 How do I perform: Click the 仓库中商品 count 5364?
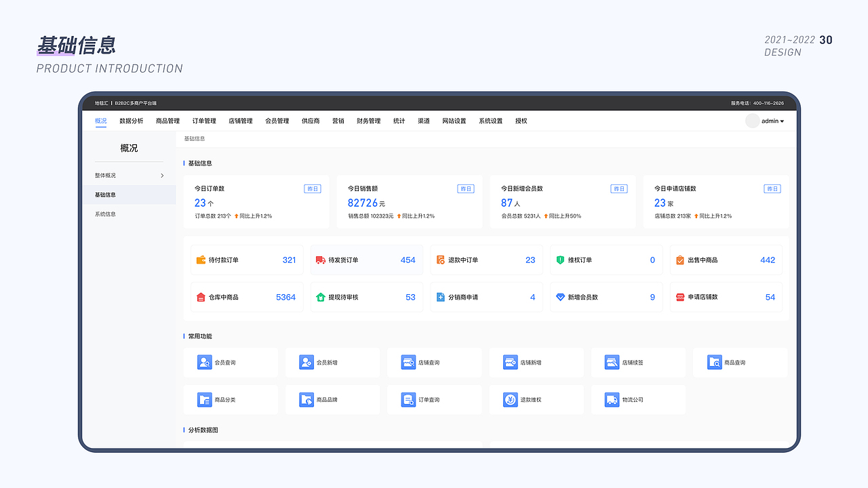click(x=286, y=297)
